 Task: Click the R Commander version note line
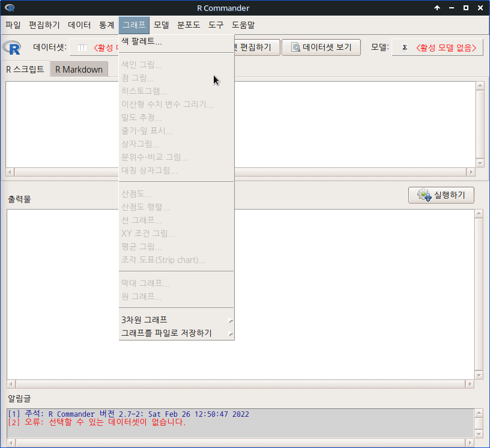pyautogui.click(x=128, y=414)
